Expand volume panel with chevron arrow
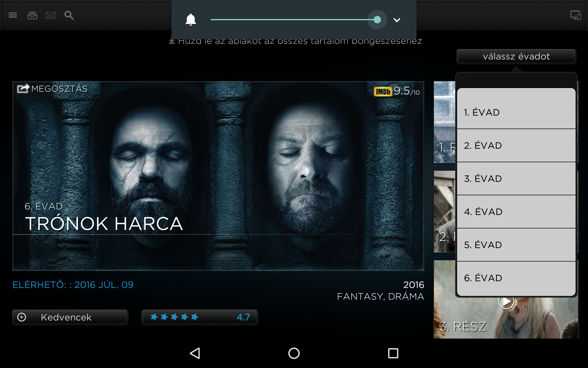This screenshot has width=588, height=368. 397,20
